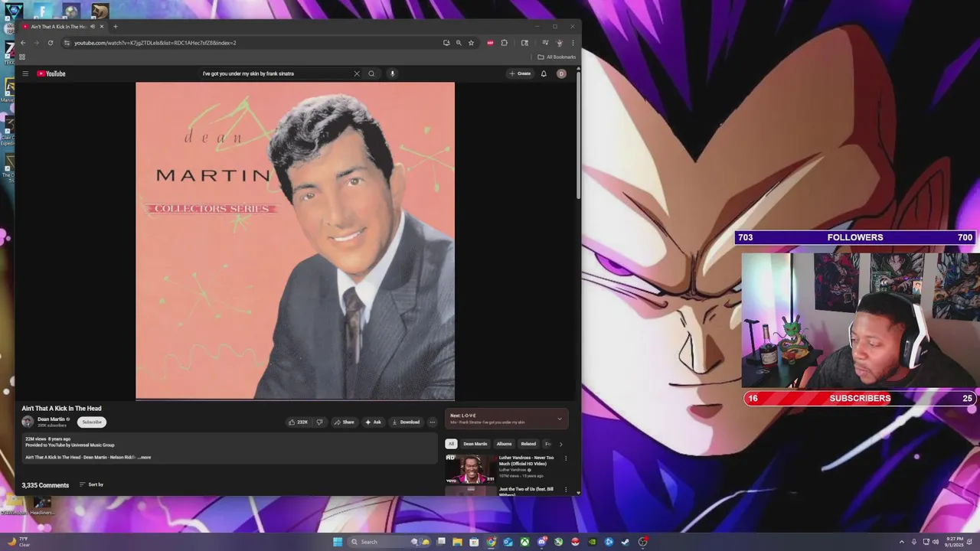Viewport: 980px width, 551px height.
Task: Show hidden system tray icons
Action: [901, 542]
